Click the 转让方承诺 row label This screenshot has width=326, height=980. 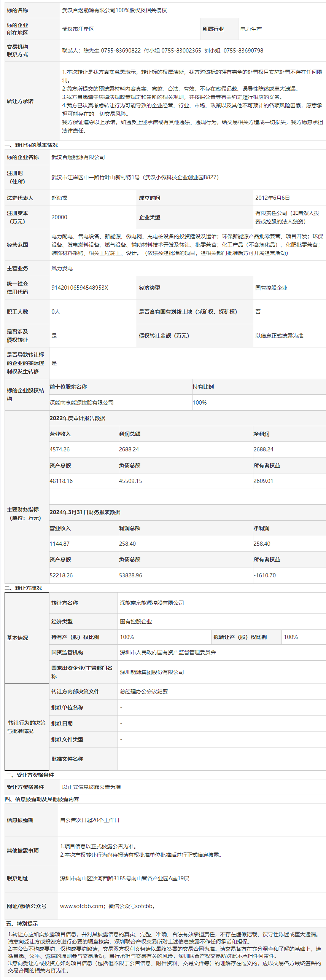point(20,101)
